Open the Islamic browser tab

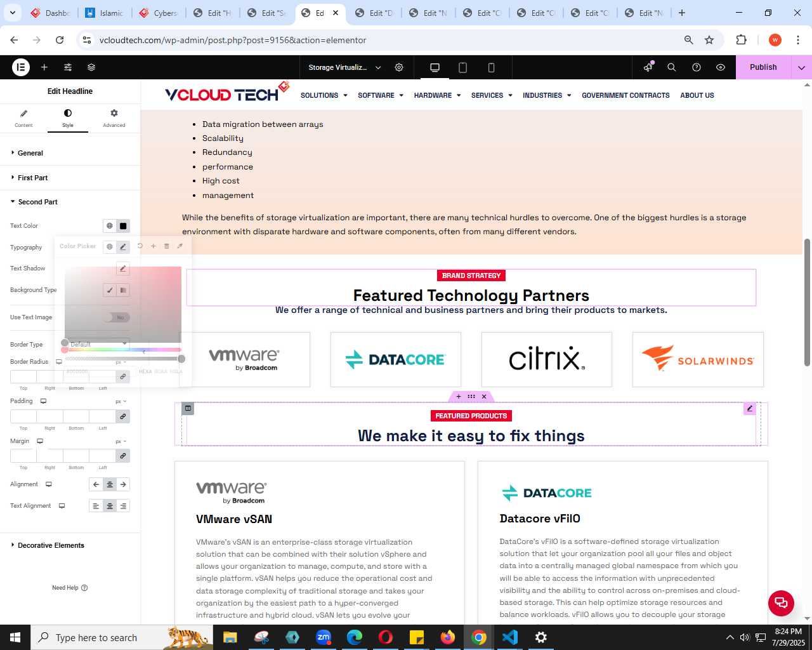[x=105, y=13]
